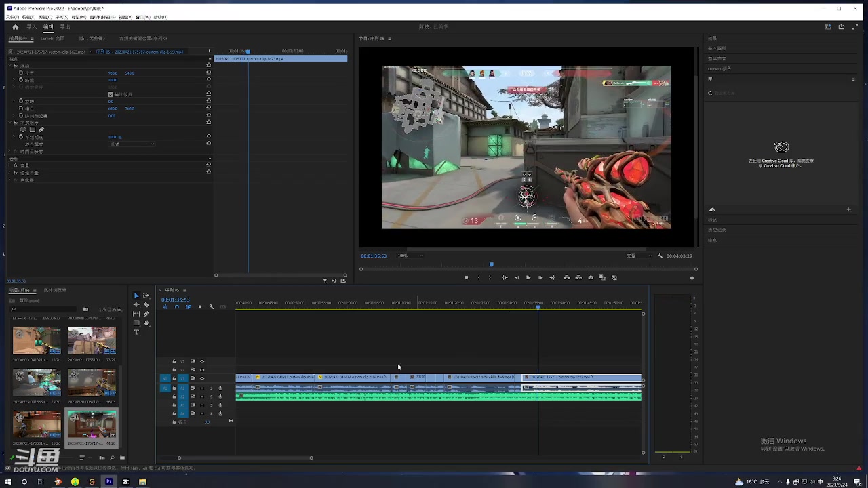The width and height of the screenshot is (868, 488).
Task: Toggle insert sequences as nests icon
Action: coord(165,307)
